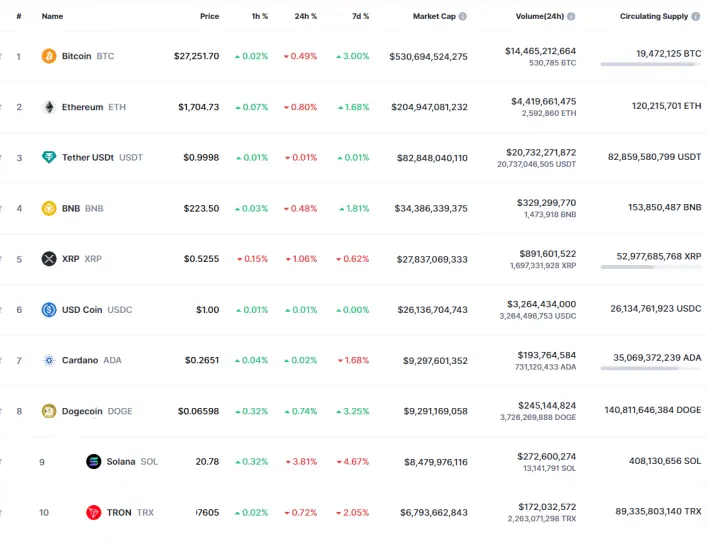Click the BNB logo icon
The height and width of the screenshot is (544, 707).
point(49,208)
